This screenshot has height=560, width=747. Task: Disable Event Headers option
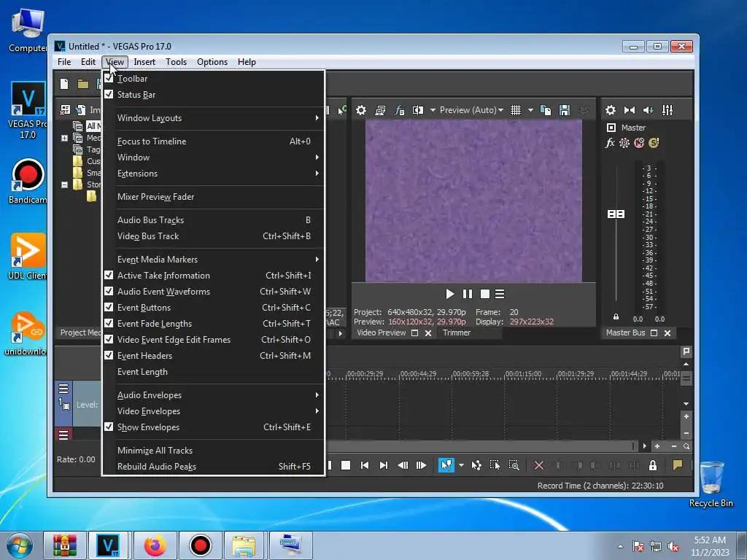pyautogui.click(x=214, y=356)
